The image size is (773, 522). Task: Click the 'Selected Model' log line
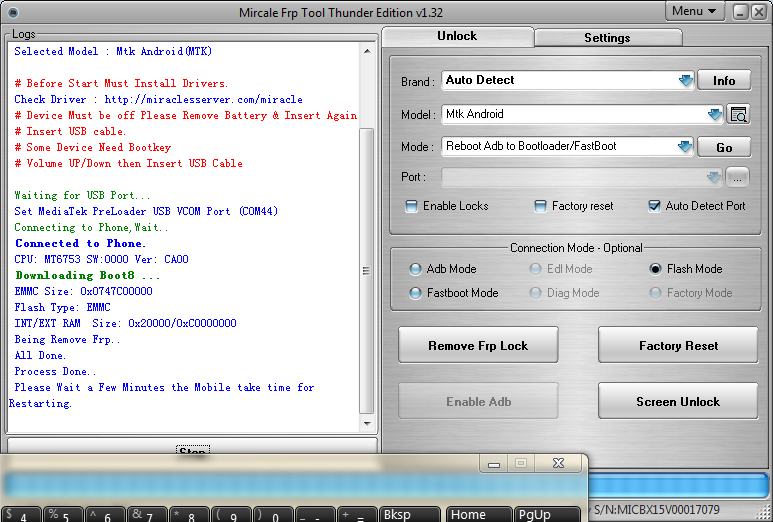(113, 51)
